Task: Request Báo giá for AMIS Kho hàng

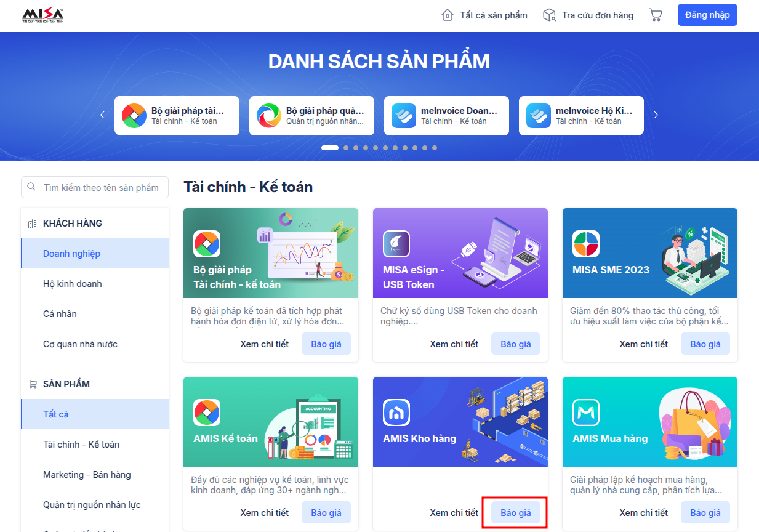Action: [x=516, y=513]
